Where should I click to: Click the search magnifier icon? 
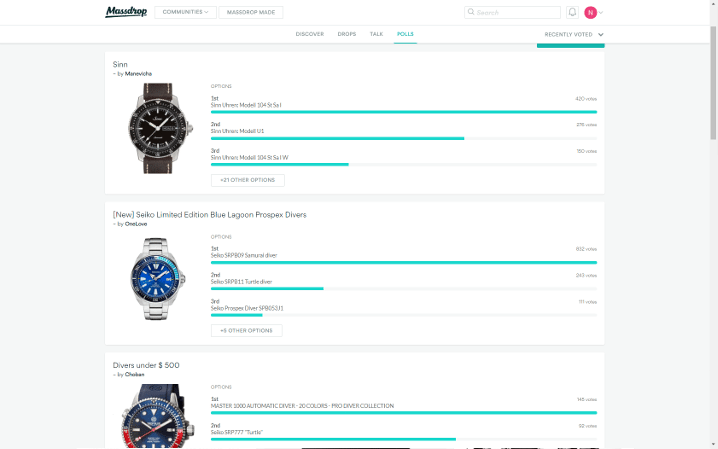click(x=471, y=12)
